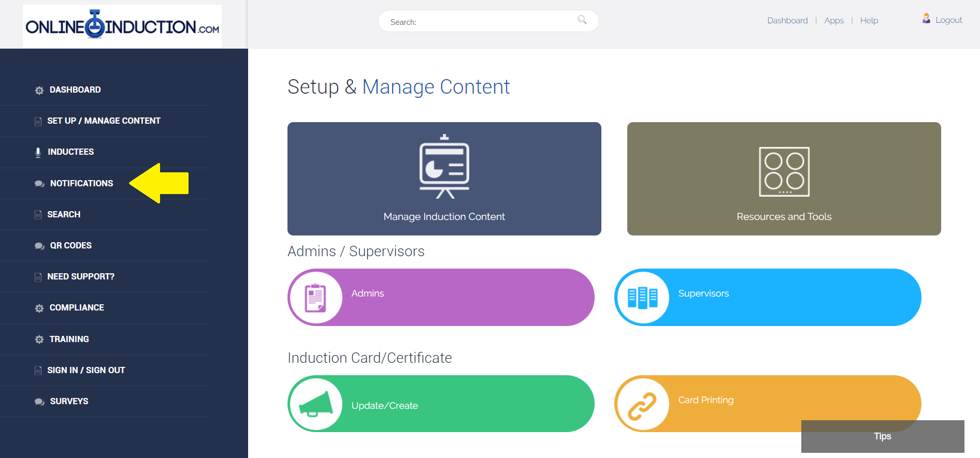This screenshot has height=458, width=980.
Task: Open Surveys from the sidebar
Action: pyautogui.click(x=69, y=401)
